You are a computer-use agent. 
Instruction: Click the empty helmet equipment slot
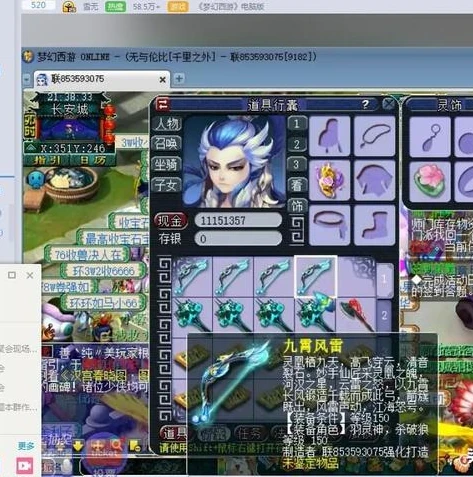[x=329, y=136]
